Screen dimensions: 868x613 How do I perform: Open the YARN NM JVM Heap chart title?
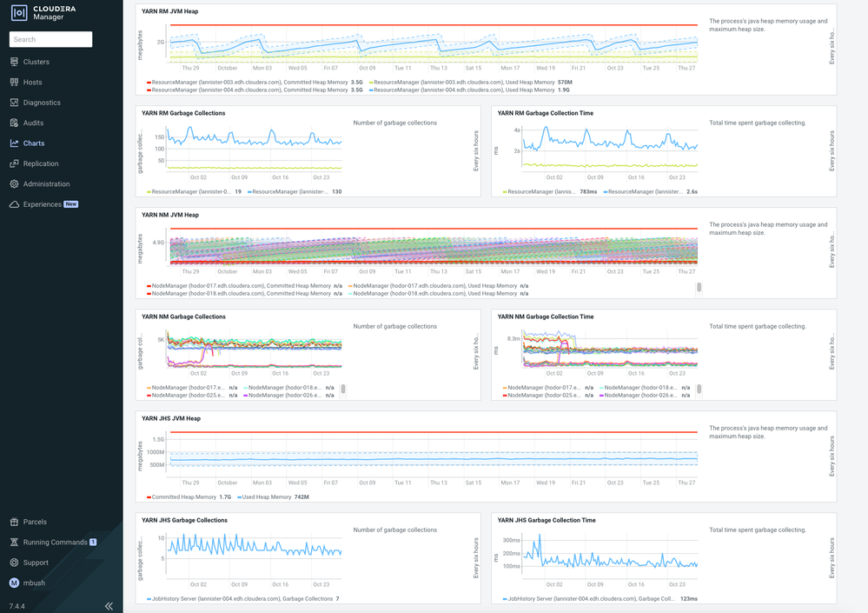point(170,215)
